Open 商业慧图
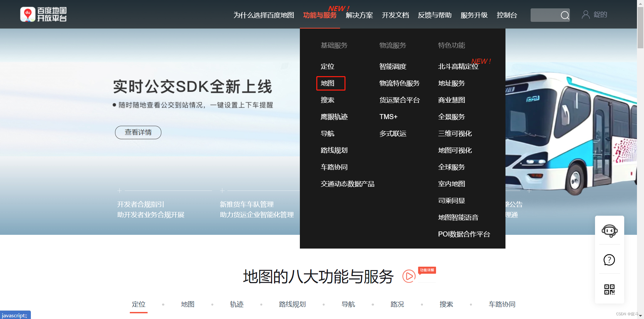The image size is (644, 319). pos(451,100)
